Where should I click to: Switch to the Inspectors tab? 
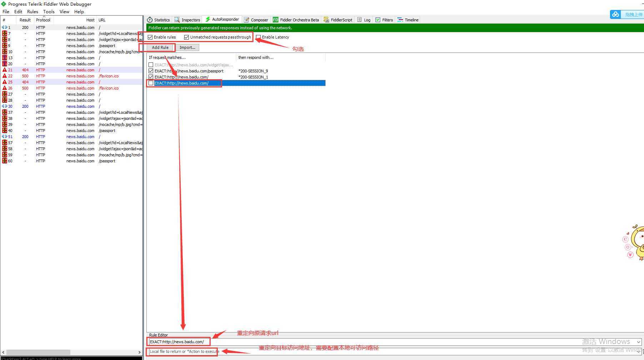187,20
